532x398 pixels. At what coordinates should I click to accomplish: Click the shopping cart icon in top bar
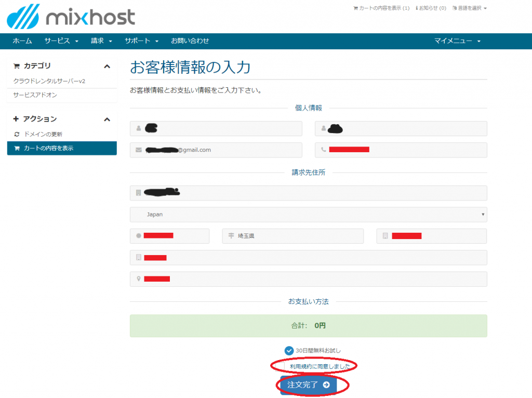coord(355,8)
